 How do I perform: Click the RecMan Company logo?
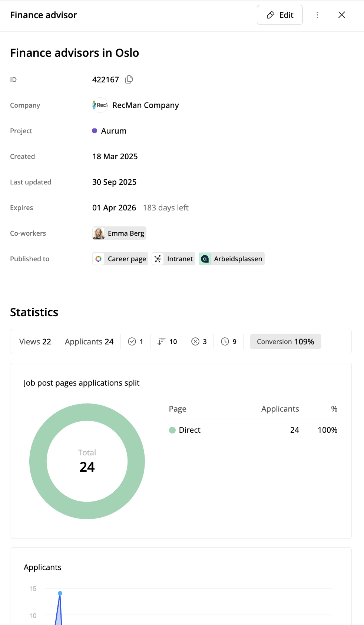(100, 105)
